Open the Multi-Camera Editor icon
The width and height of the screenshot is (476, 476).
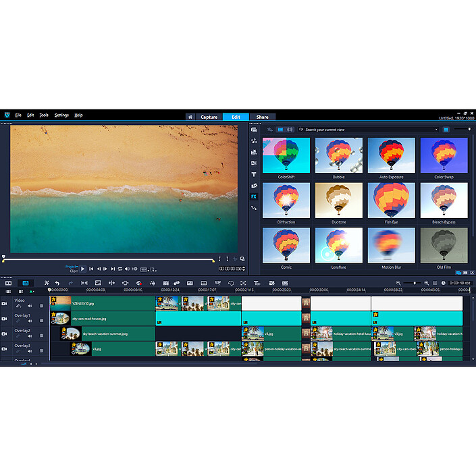pos(204,283)
